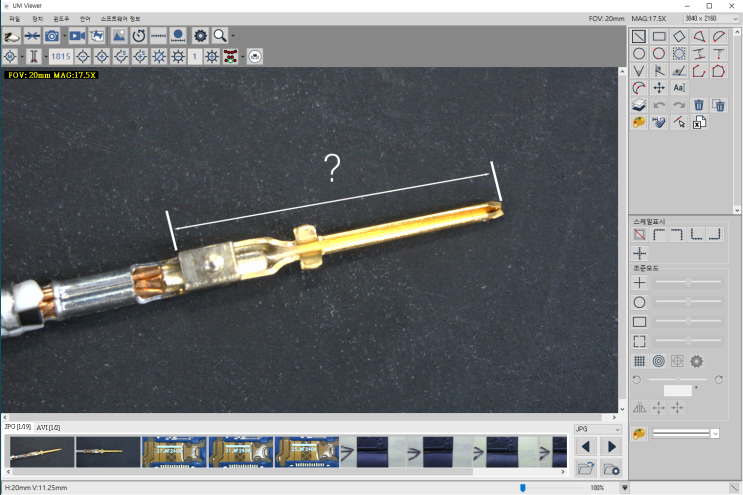Open the 3840 x 2160 resolution dropdown
This screenshot has width=743, height=495.
click(x=711, y=18)
